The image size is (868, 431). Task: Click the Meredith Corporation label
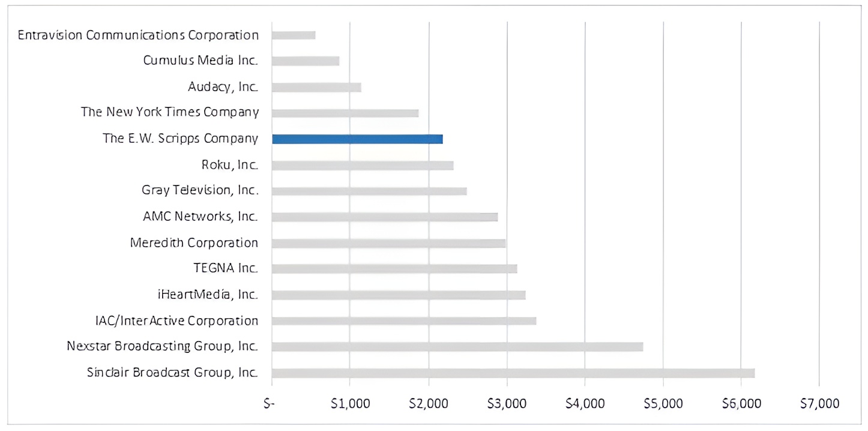tap(194, 243)
